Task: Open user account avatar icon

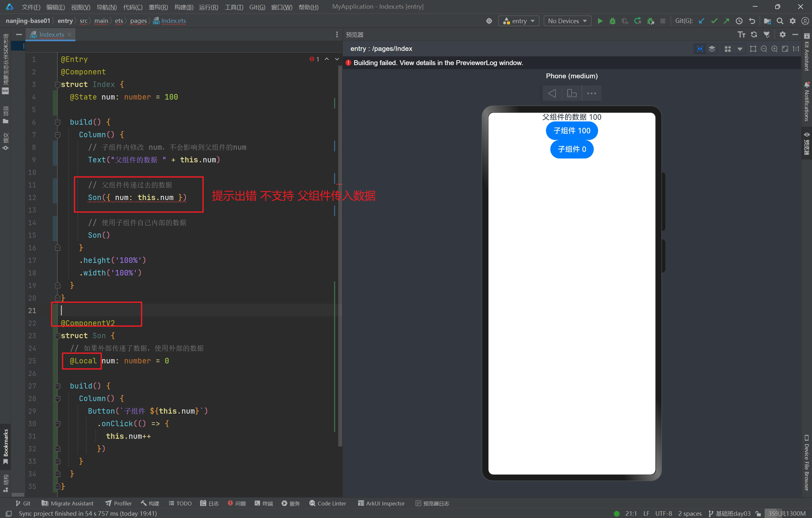Action: pos(805,21)
